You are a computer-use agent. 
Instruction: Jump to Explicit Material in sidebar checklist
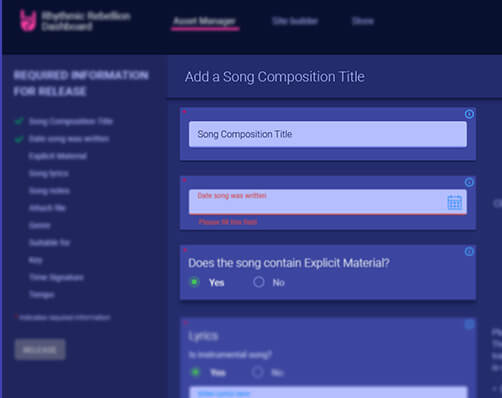(58, 156)
